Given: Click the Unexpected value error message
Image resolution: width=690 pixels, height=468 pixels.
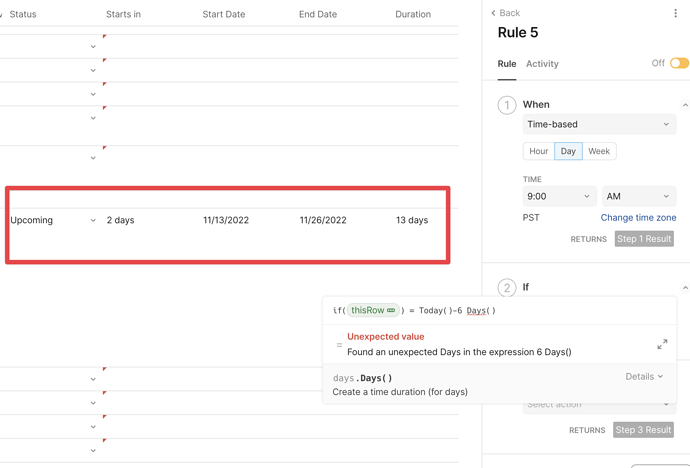Looking at the screenshot, I should click(385, 337).
